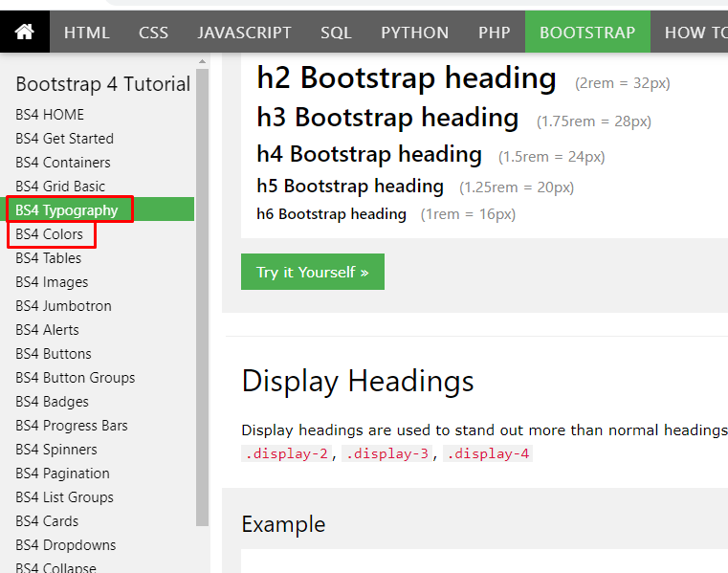Click the h6 Bootstrap heading text

click(x=332, y=214)
